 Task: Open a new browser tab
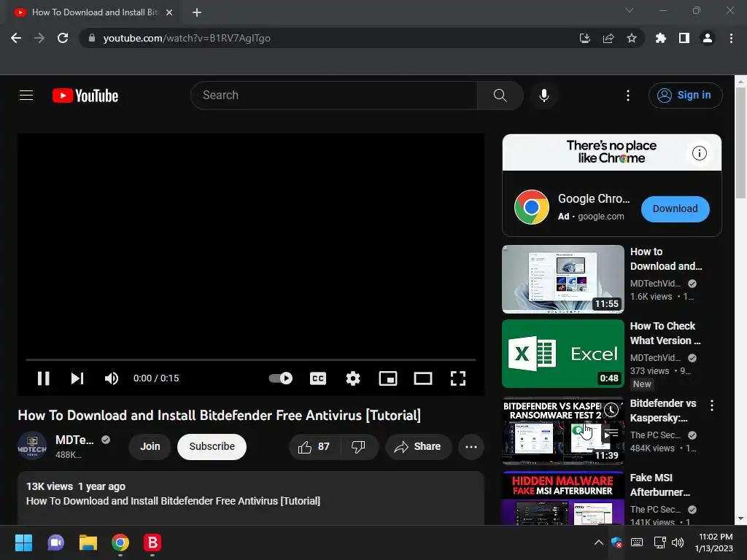pos(197,12)
